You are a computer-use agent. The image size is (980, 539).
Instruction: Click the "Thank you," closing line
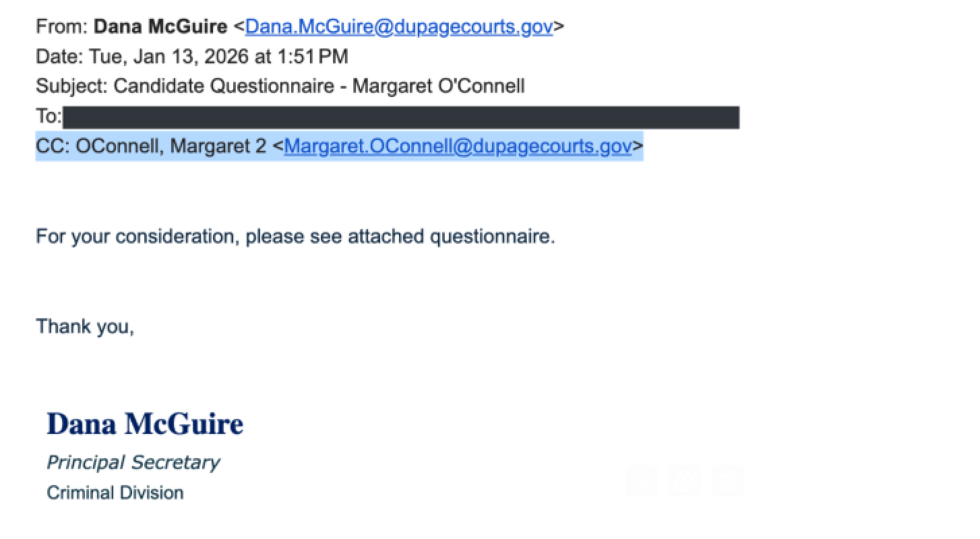pyautogui.click(x=85, y=326)
